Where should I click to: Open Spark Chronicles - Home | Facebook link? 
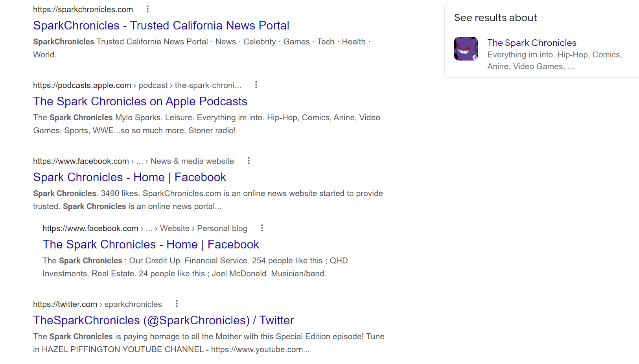click(129, 177)
